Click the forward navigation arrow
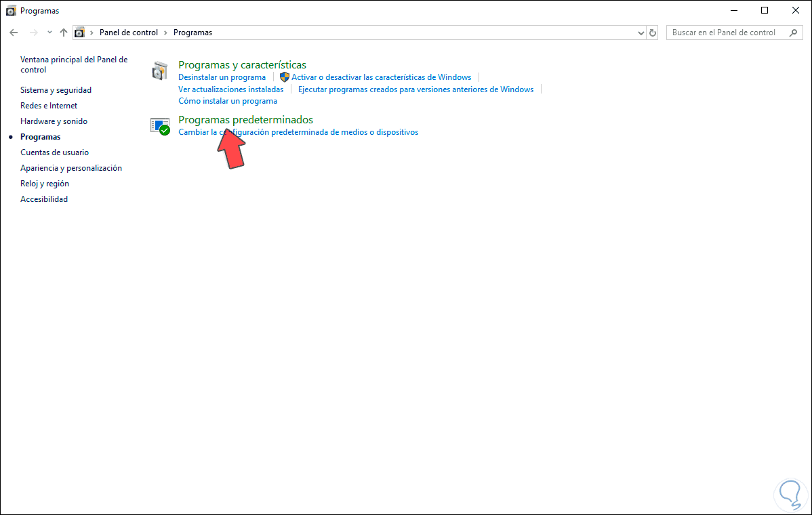Image resolution: width=812 pixels, height=515 pixels. tap(34, 33)
